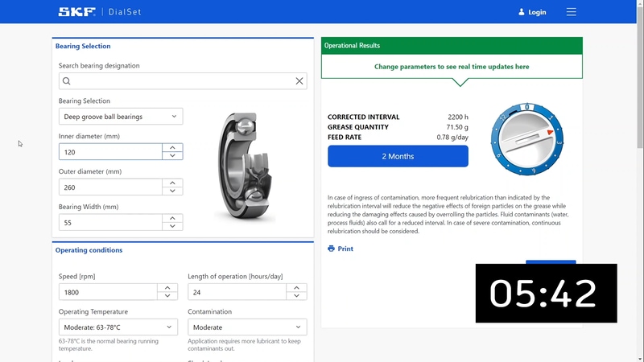Viewport: 644px width, 362px height.
Task: Open the Bearing Selection type dropdown
Action: click(121, 117)
